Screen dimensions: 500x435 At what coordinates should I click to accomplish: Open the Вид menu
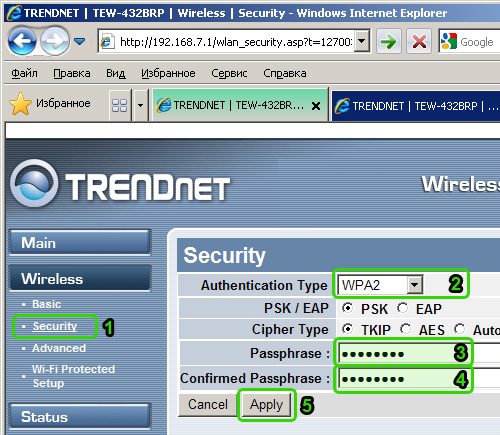pos(116,73)
